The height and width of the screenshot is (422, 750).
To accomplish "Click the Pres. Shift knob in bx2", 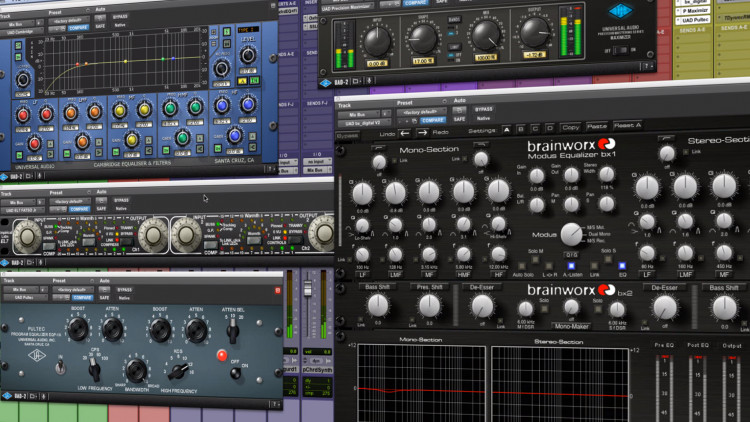I will click(x=430, y=305).
